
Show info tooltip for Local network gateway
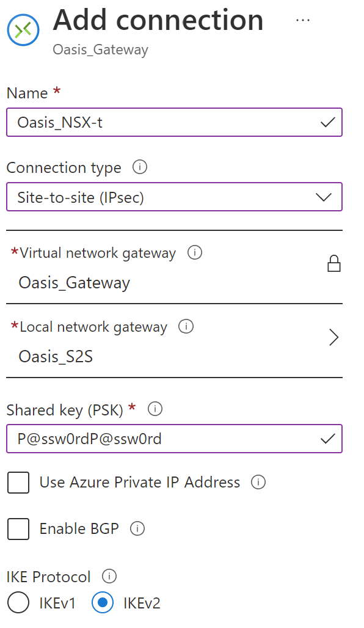186,326
